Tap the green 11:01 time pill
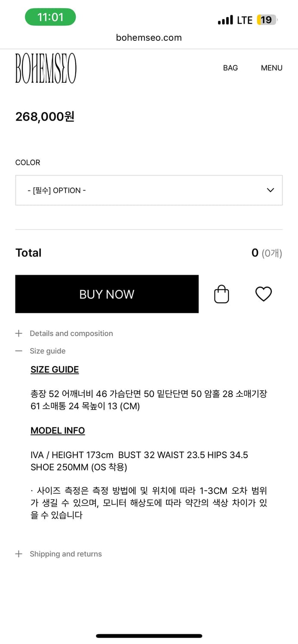The width and height of the screenshot is (298, 644). 50,17
